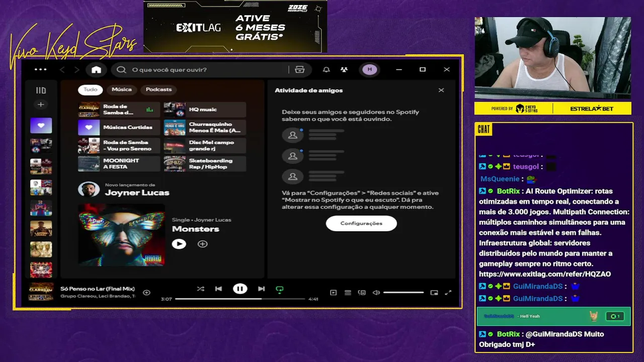The height and width of the screenshot is (362, 644).
Task: Skip to the next track
Action: 261,289
